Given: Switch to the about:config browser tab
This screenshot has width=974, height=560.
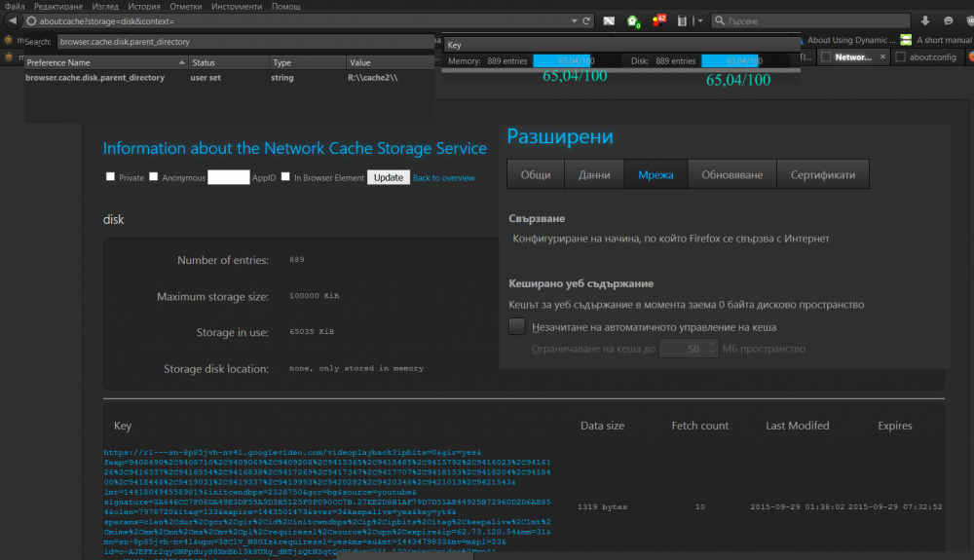Looking at the screenshot, I should (925, 57).
